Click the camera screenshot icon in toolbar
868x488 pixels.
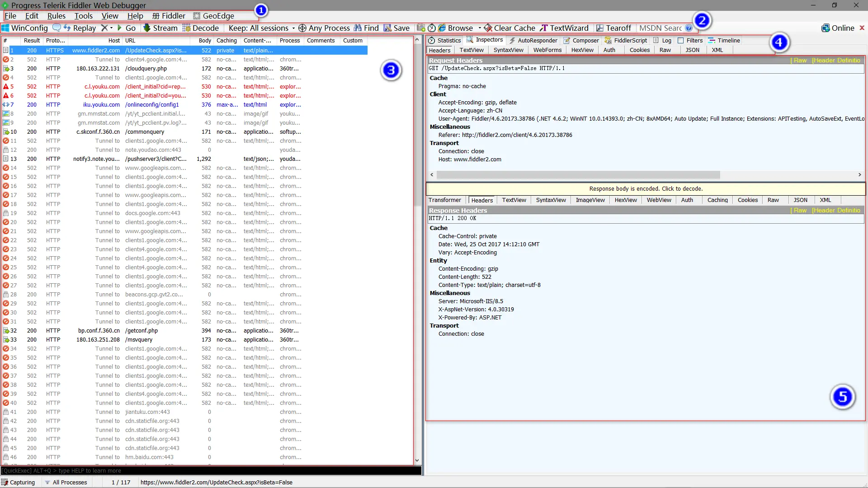click(421, 28)
